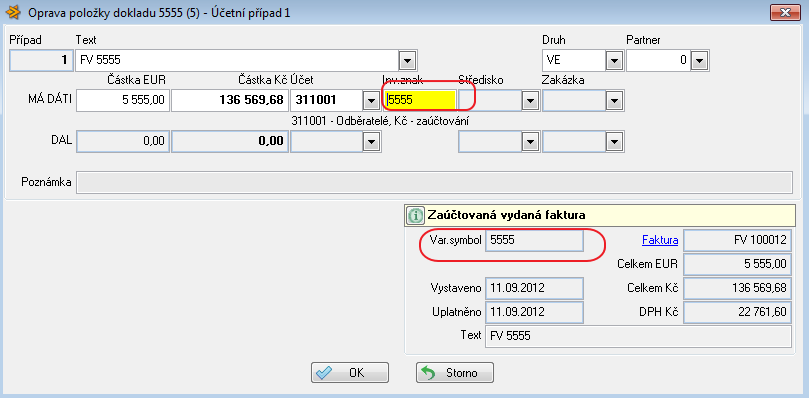
Task: Click the application icon in title bar
Action: [12, 12]
